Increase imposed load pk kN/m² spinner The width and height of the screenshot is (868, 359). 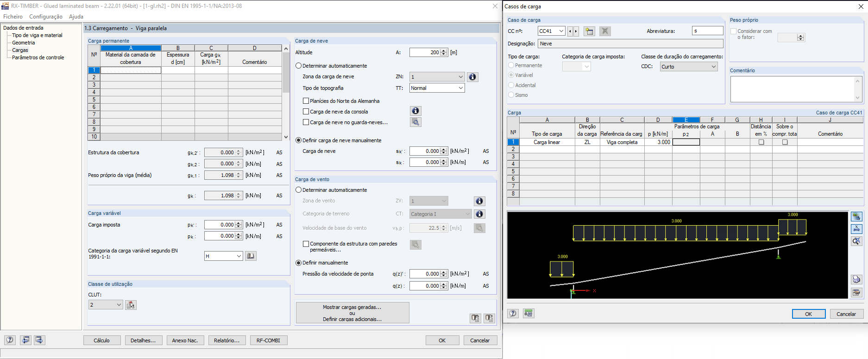click(x=239, y=223)
